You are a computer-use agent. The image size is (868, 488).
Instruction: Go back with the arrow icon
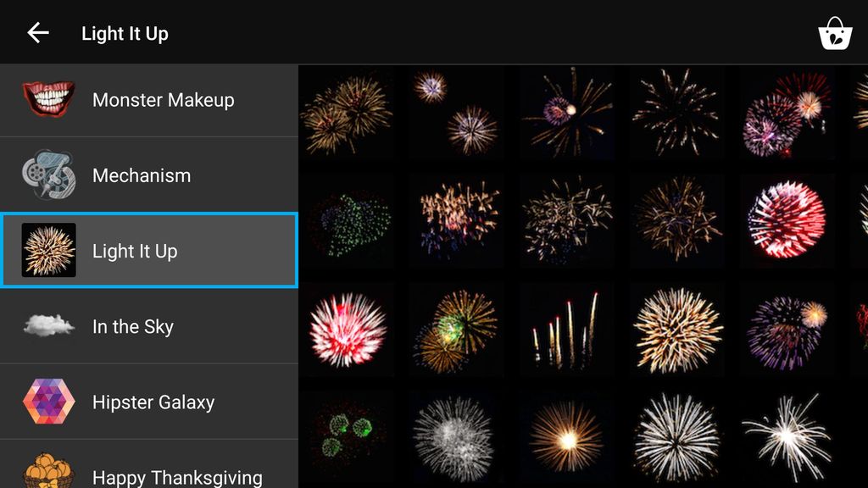pyautogui.click(x=38, y=33)
